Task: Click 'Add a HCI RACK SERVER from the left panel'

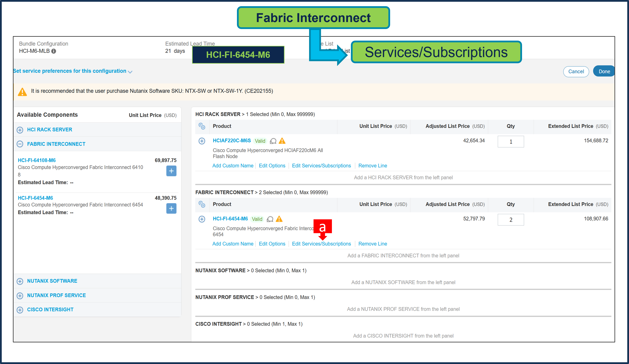Action: point(403,178)
